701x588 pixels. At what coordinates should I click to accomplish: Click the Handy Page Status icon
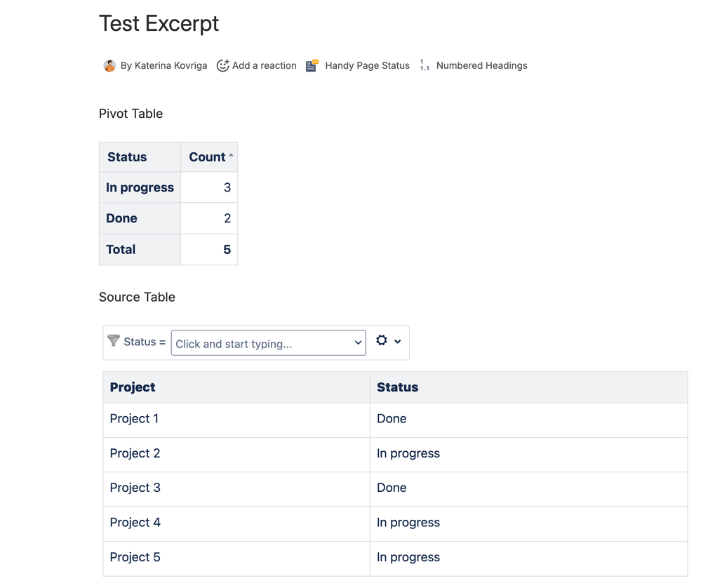(x=312, y=65)
